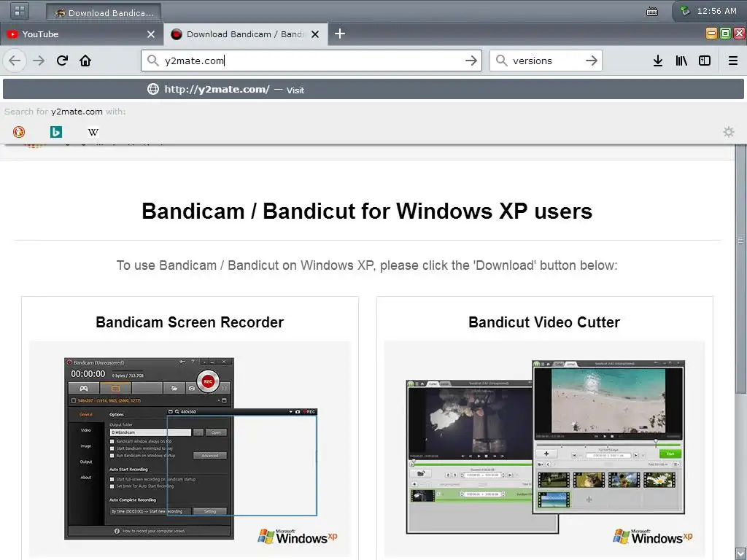Click the Bandicut Video Cutter heading
747x560 pixels.
[x=544, y=322]
